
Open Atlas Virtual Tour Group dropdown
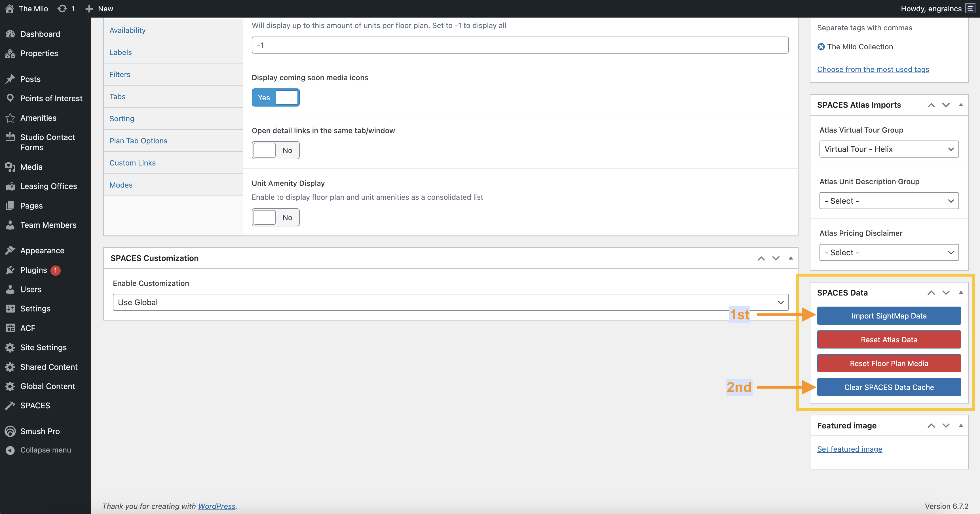coord(889,149)
